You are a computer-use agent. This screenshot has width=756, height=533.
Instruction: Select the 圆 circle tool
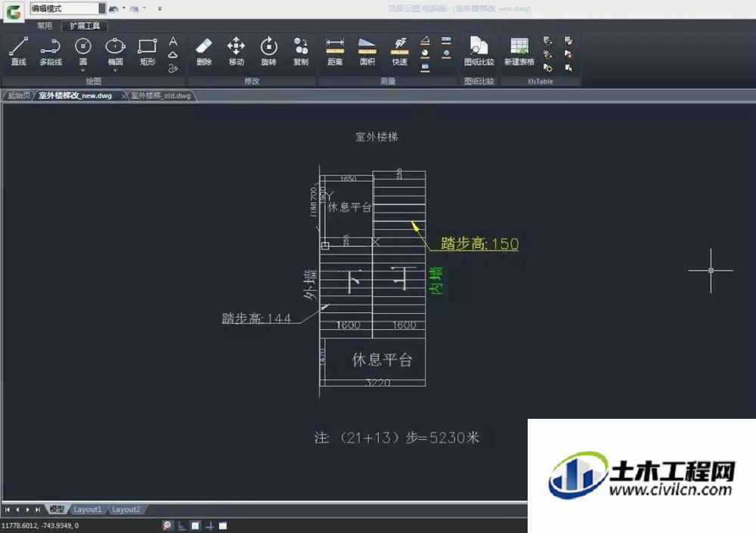[83, 51]
